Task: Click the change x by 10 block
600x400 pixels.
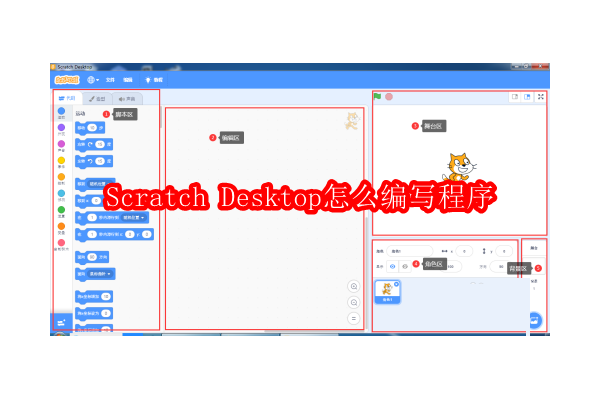Action: [x=94, y=296]
